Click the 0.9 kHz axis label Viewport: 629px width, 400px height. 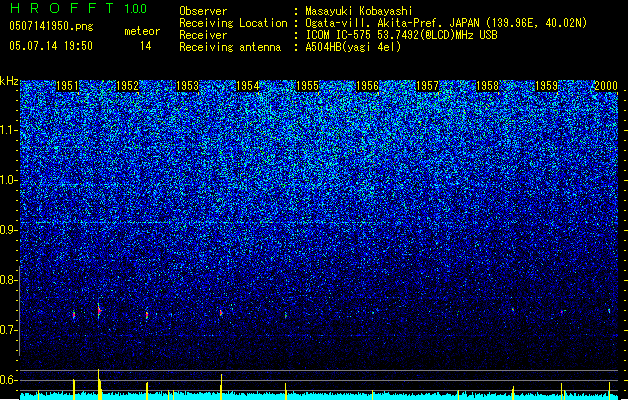click(8, 230)
